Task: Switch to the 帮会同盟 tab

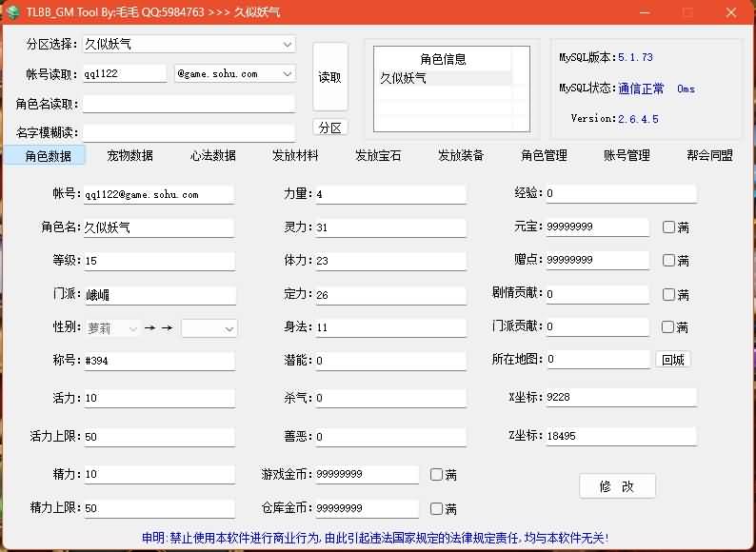Action: 709,156
